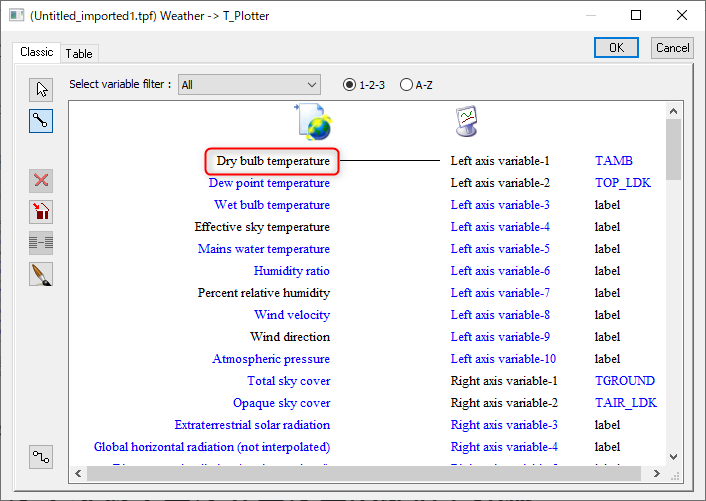Click the red X delete link icon
This screenshot has width=706, height=501.
coord(41,181)
